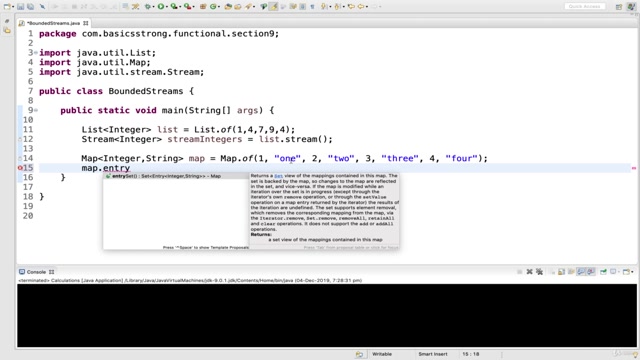Toggle Show Console on standard output
Image resolution: width=640 pixels, height=360 pixels.
[x=581, y=272]
